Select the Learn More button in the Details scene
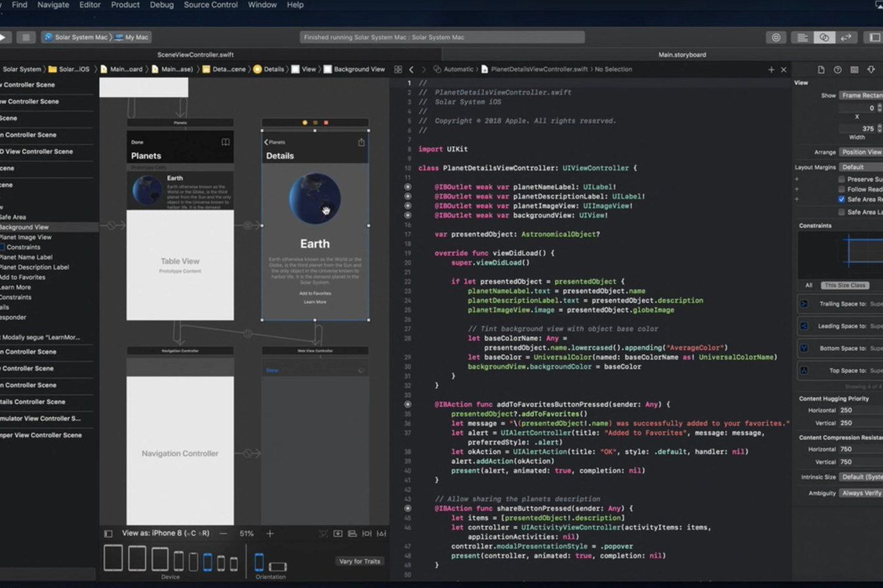 coord(315,301)
